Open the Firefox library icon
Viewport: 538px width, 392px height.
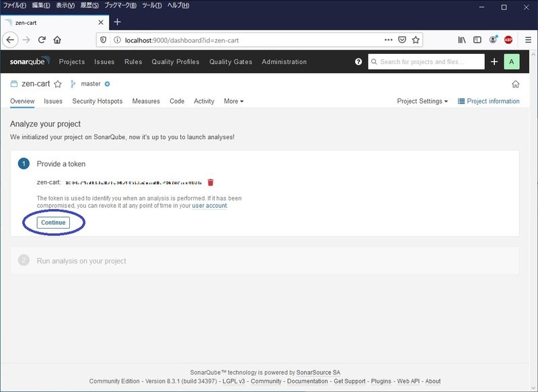click(x=462, y=40)
